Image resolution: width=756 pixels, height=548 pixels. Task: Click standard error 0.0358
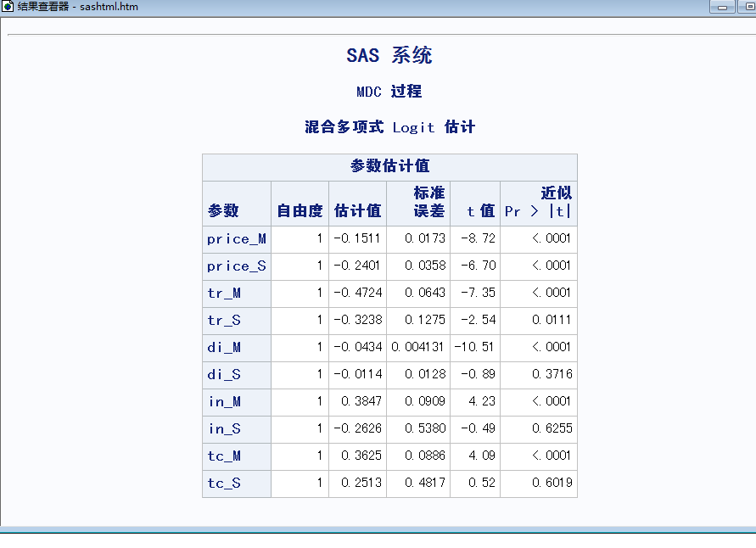pos(425,266)
